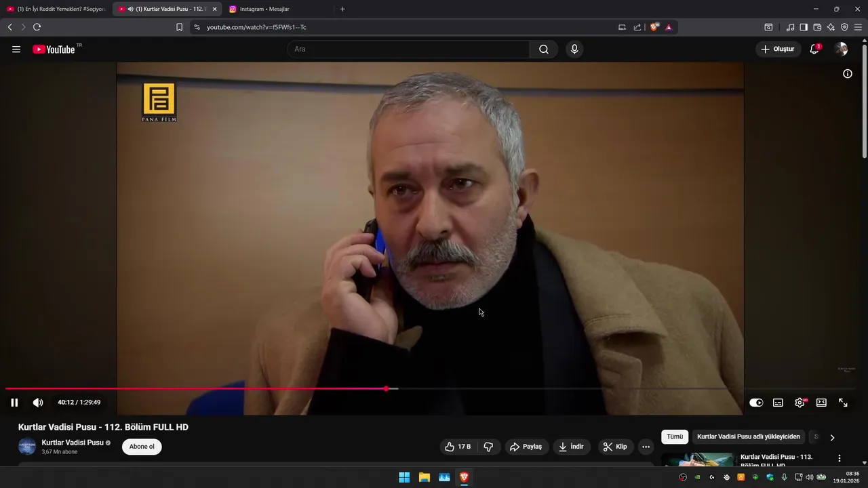Toggle autoplay switch in the player
The image size is (868, 488).
[756, 403]
